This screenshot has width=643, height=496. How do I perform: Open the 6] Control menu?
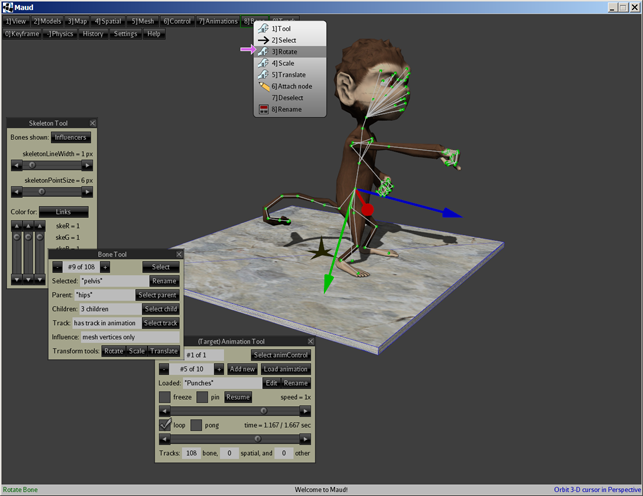(x=177, y=21)
